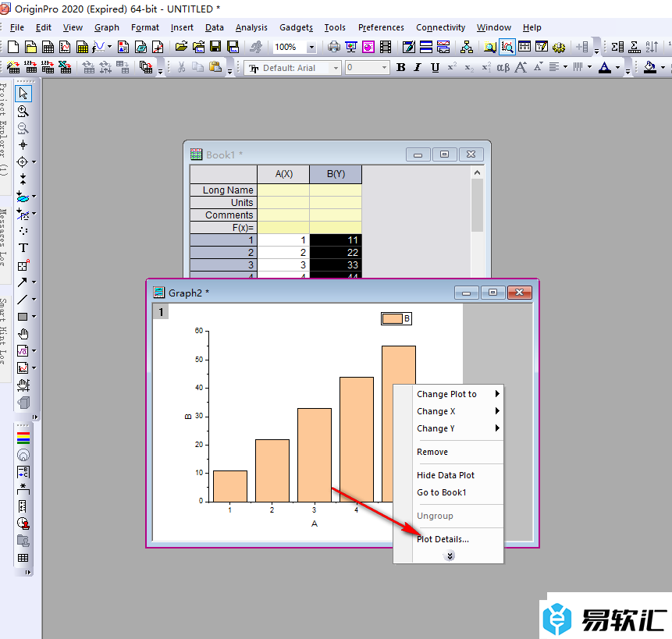The height and width of the screenshot is (639, 672).
Task: Open the Project Explorer side tab
Action: 4,130
